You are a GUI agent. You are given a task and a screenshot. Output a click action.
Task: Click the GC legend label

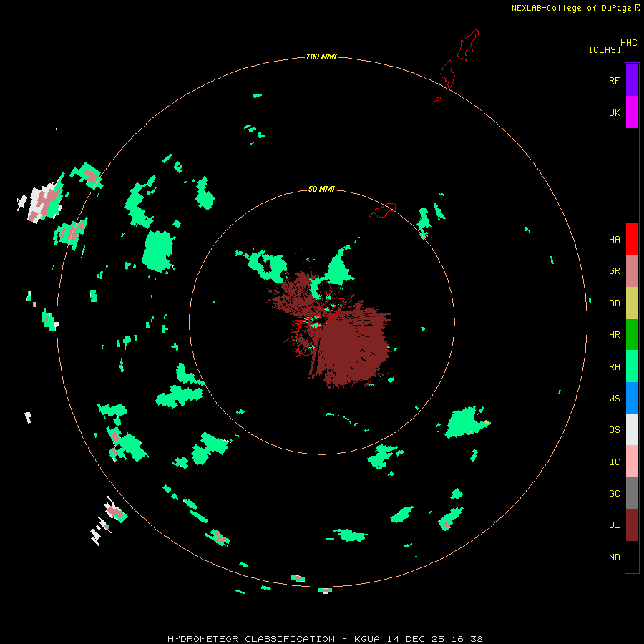coord(614,493)
